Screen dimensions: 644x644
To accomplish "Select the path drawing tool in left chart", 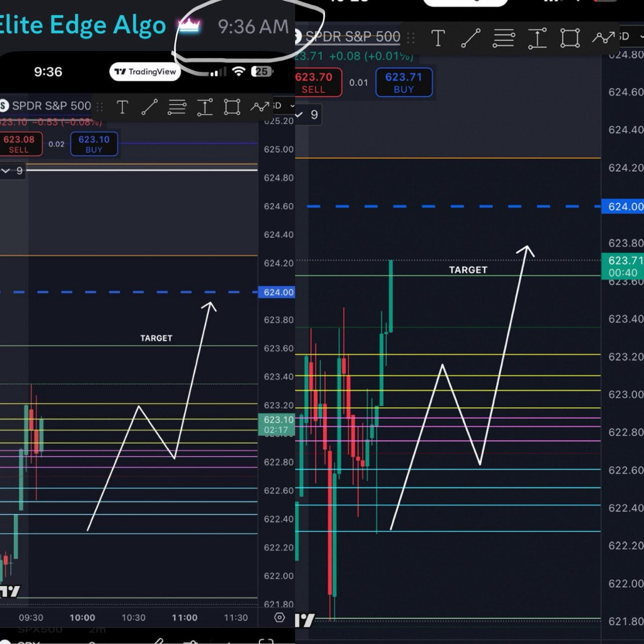I will click(260, 107).
